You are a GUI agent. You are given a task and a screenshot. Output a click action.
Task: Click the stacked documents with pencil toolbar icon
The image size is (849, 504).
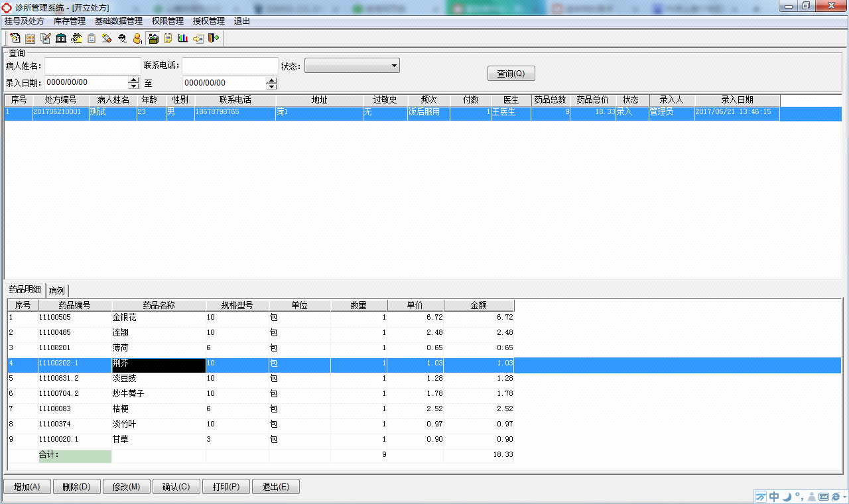click(x=46, y=38)
